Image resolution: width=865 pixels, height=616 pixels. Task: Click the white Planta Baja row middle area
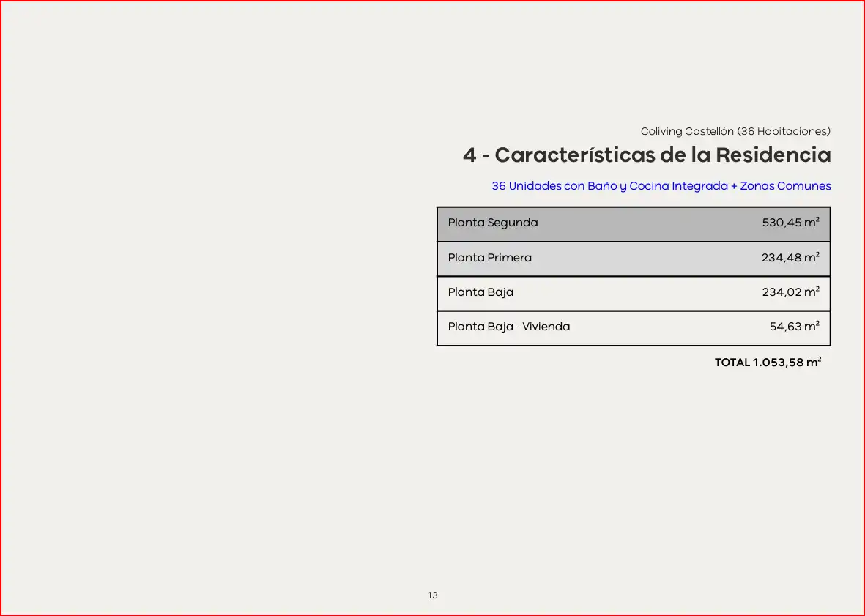pos(634,294)
